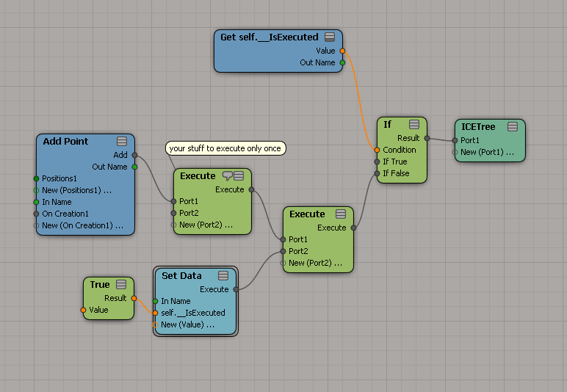
Task: Click the If node header icon
Action: pos(414,124)
